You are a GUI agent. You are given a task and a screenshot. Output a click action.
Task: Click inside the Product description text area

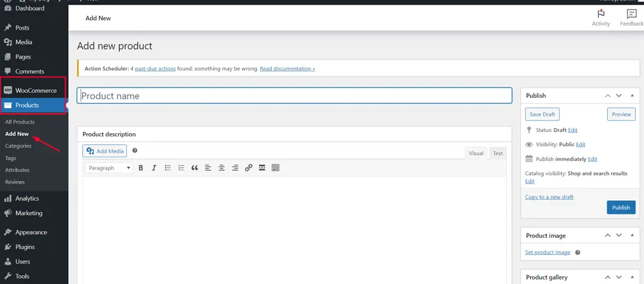(x=294, y=230)
